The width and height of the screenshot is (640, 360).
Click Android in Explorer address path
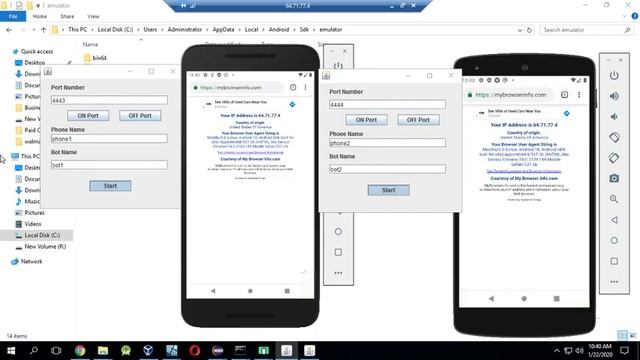click(279, 29)
